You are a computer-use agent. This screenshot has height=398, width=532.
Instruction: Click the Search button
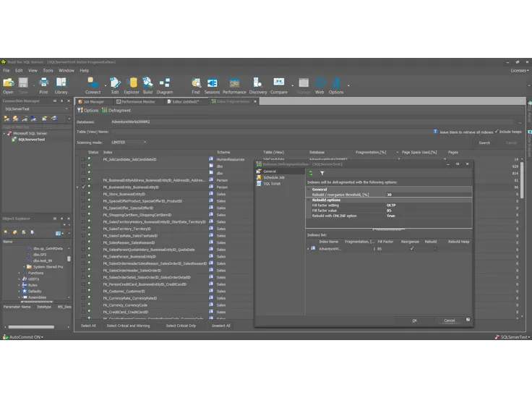pos(484,143)
